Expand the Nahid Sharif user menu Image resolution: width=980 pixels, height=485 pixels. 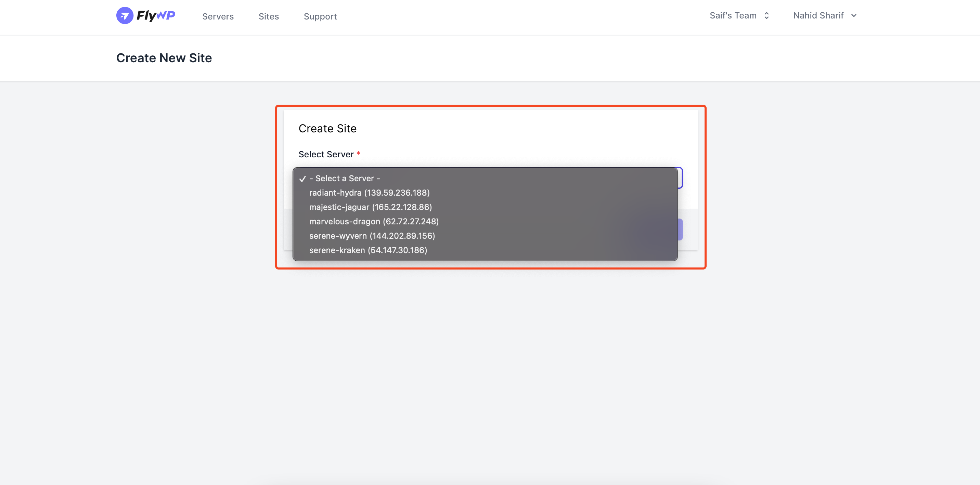[825, 16]
